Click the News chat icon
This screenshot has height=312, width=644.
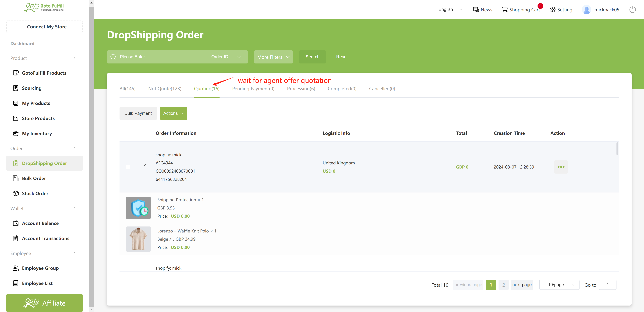476,9
